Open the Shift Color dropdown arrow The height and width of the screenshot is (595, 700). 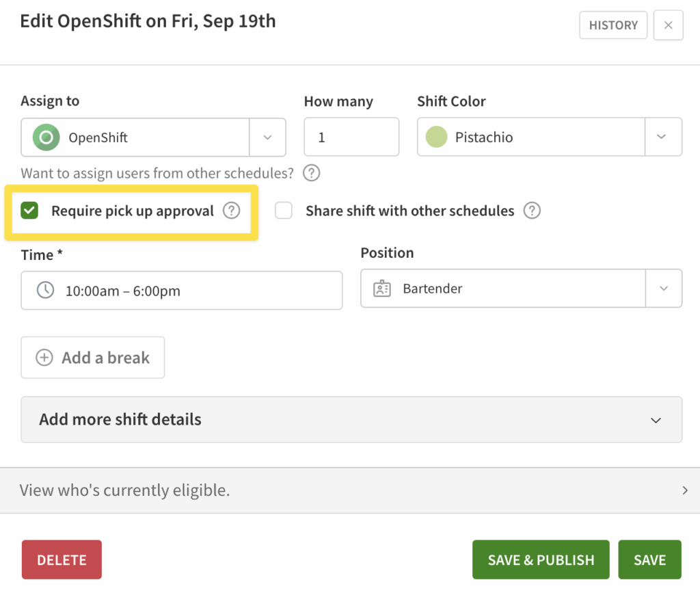(x=662, y=137)
